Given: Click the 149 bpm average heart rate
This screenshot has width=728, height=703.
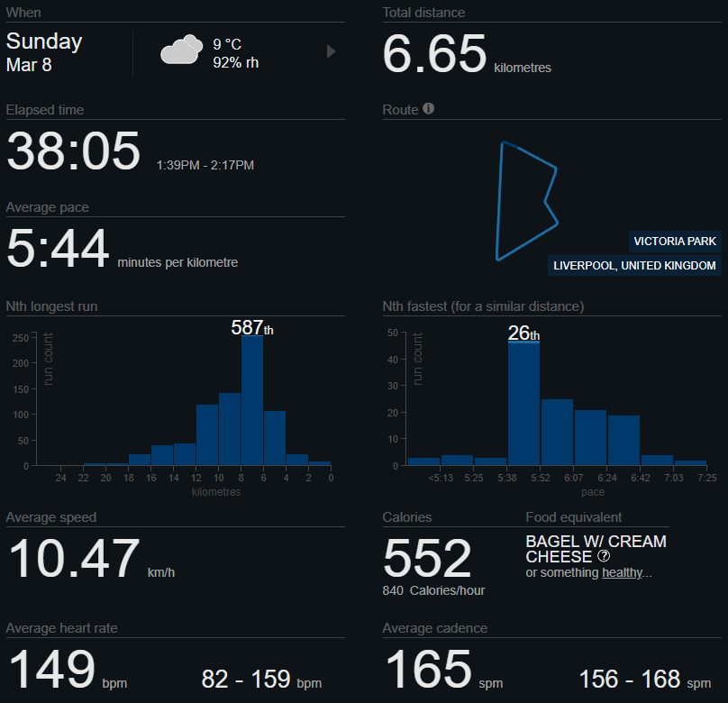Looking at the screenshot, I should [52, 670].
